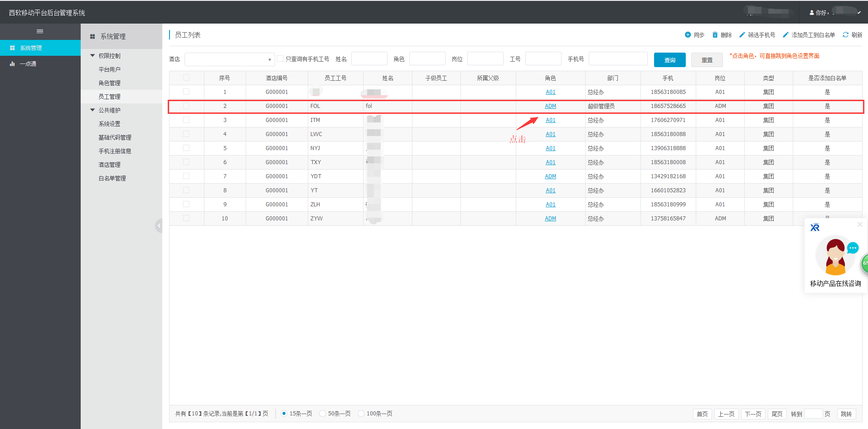The height and width of the screenshot is (429, 868).
Task: Click the 同步 sync icon
Action: [x=688, y=35]
